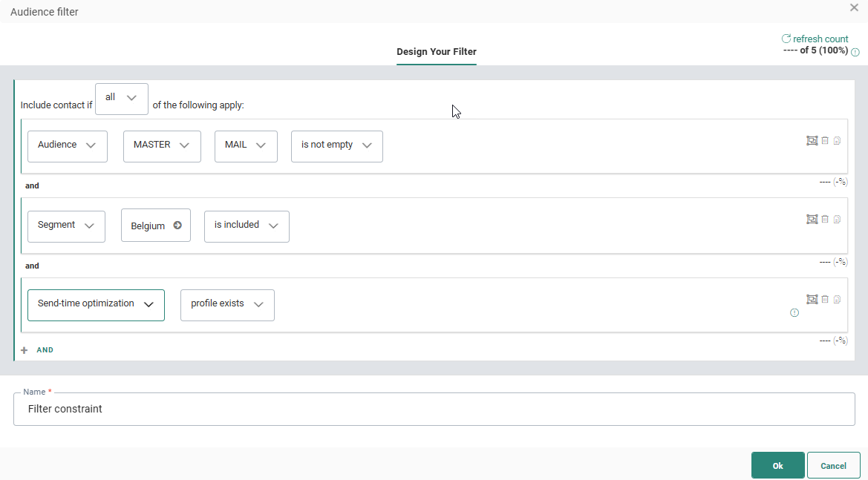Open the 'all' match-type dropdown
This screenshot has height=480, width=868.
point(122,99)
